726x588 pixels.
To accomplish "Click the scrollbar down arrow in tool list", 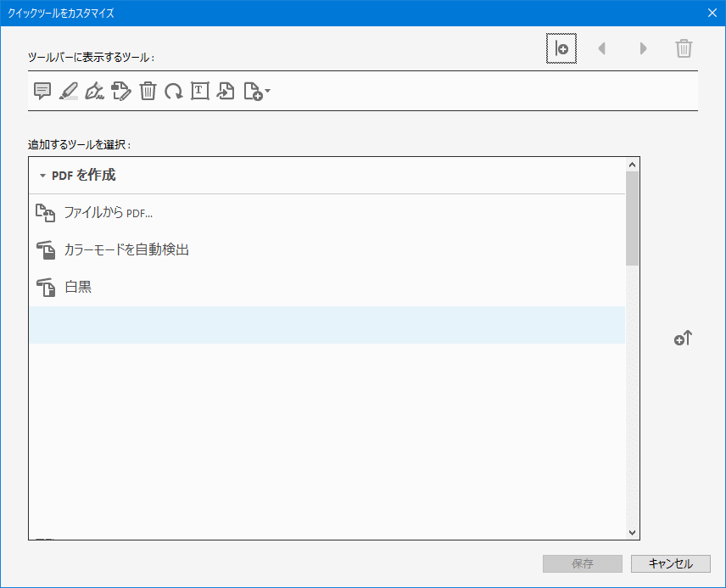I will (633, 533).
